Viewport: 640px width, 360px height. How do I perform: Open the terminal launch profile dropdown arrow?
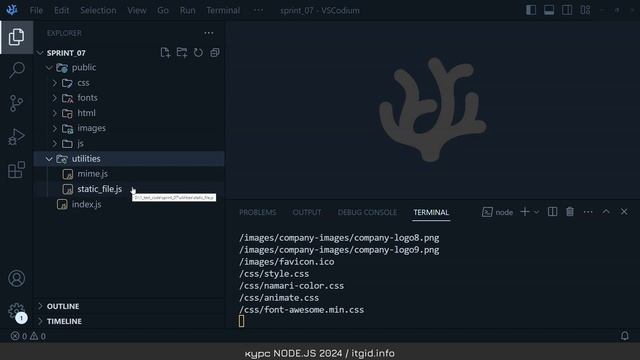[x=536, y=212]
